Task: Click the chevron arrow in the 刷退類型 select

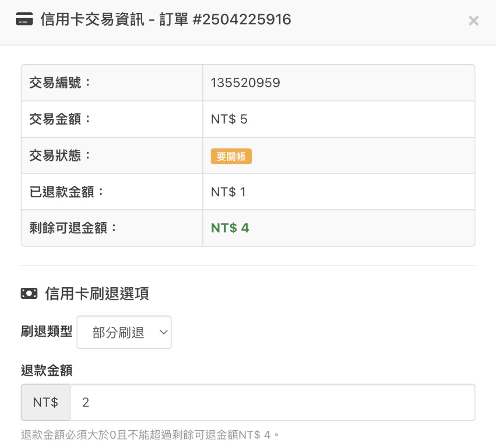Action: click(163, 332)
